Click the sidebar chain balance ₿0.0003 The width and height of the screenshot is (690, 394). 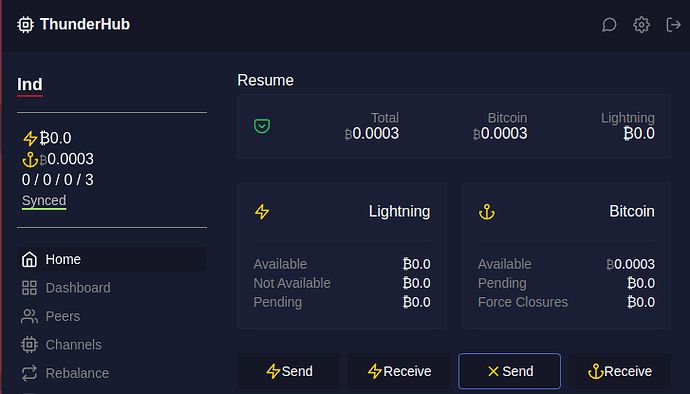[x=66, y=159]
